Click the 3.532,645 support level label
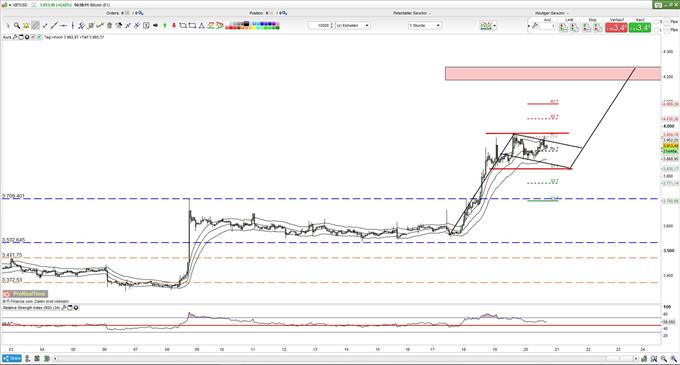 (x=13, y=240)
